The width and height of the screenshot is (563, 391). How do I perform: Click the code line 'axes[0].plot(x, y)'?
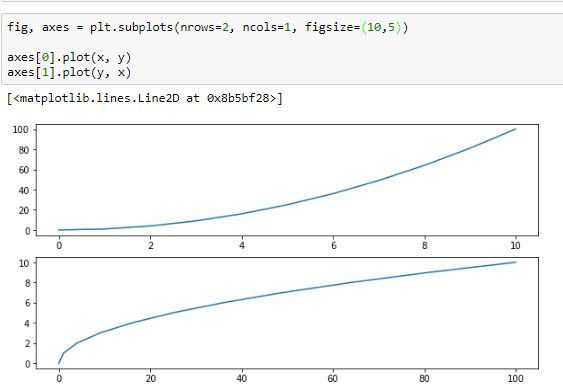point(69,57)
